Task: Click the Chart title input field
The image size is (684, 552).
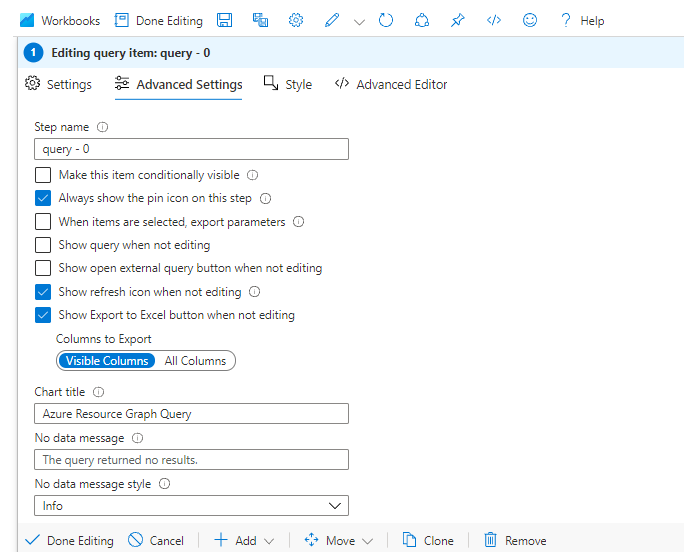Action: click(x=191, y=414)
